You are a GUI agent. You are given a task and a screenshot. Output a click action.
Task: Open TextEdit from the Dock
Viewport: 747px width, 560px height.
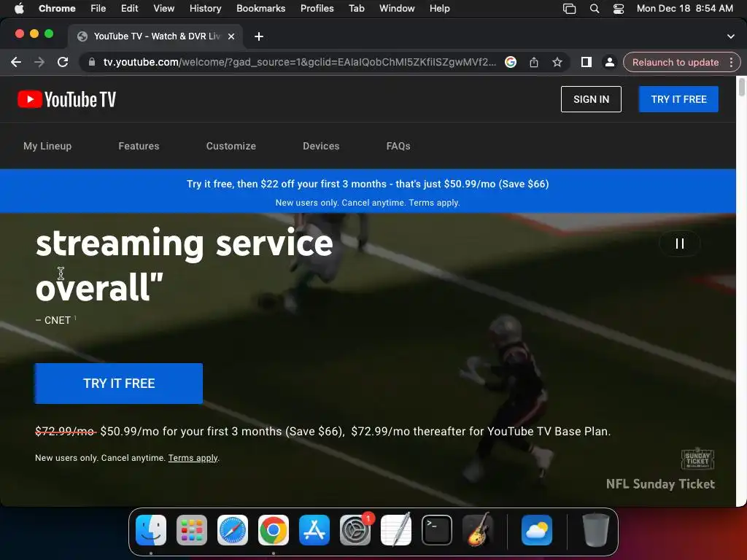[x=396, y=530]
